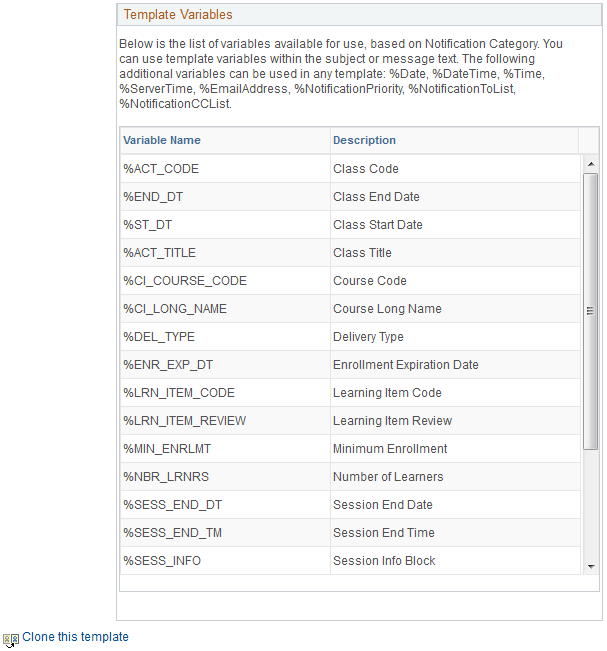Image resolution: width=607 pixels, height=651 pixels.
Task: Click the Template Variables section header
Action: tap(178, 15)
